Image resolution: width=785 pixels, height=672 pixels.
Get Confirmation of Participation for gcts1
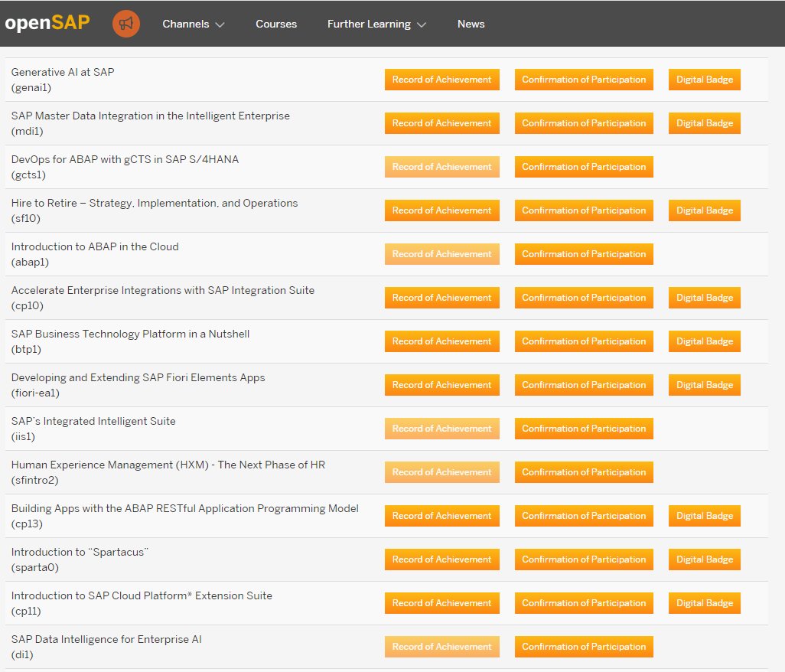(x=584, y=167)
